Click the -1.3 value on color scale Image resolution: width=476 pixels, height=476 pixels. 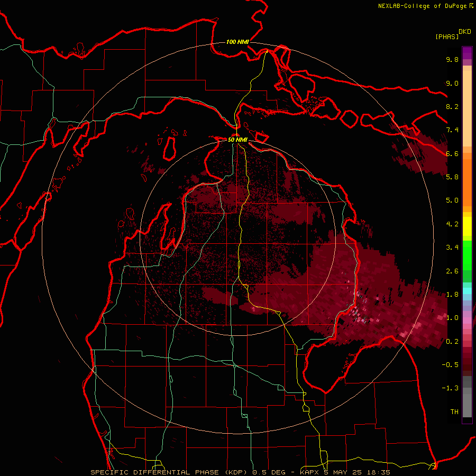[450, 388]
